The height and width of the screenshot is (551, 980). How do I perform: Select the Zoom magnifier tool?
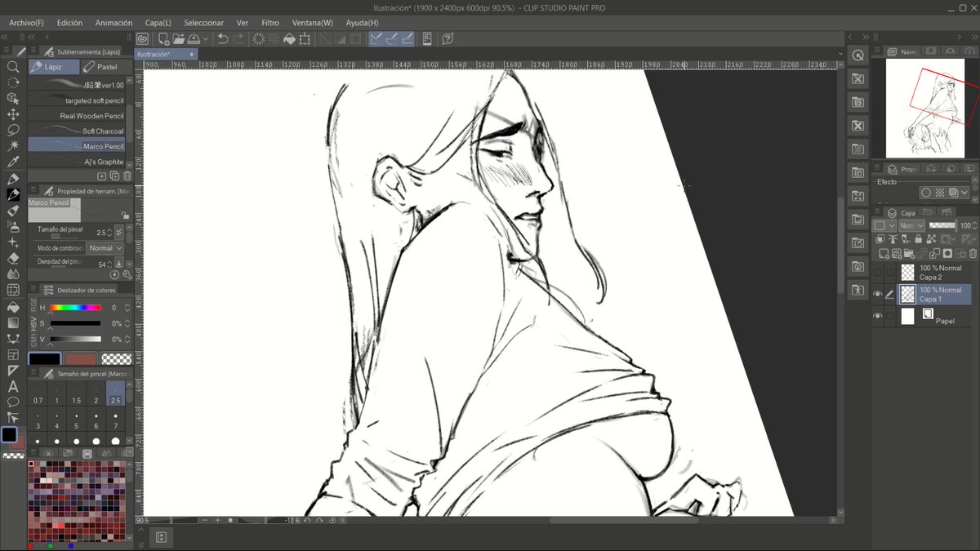coord(13,67)
